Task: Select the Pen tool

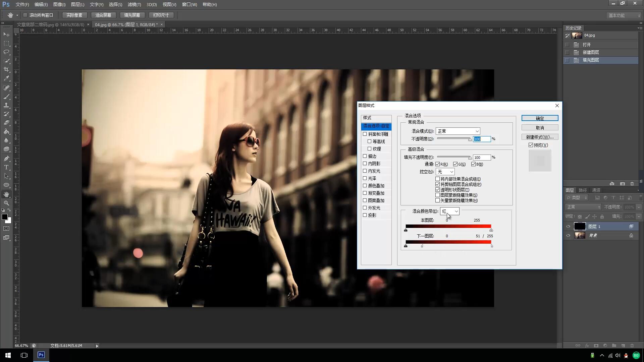Action: click(x=6, y=159)
